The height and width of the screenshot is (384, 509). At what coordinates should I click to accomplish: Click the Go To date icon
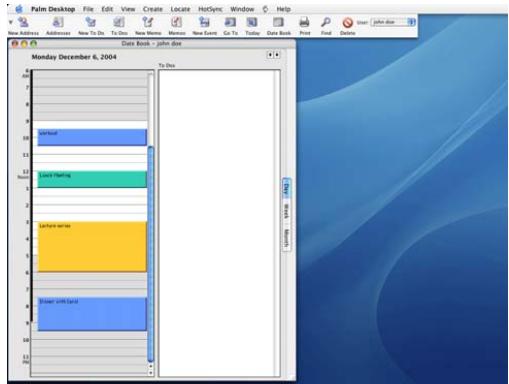coord(230,23)
